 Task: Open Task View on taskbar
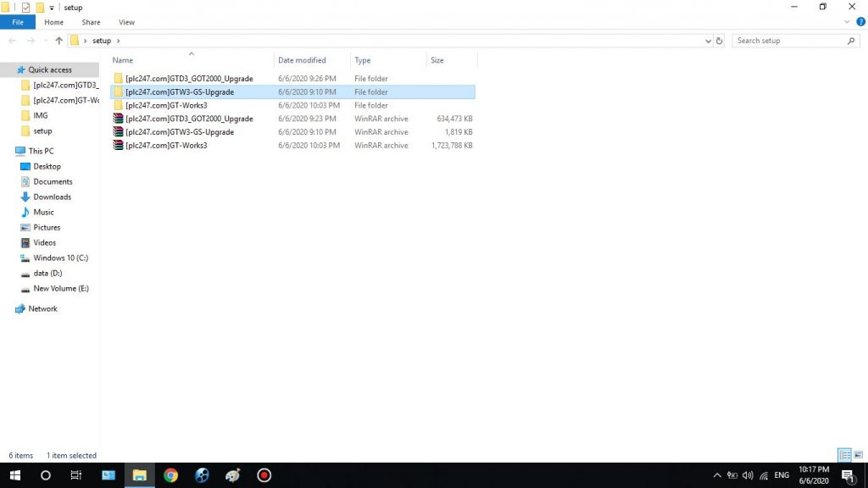tap(75, 475)
